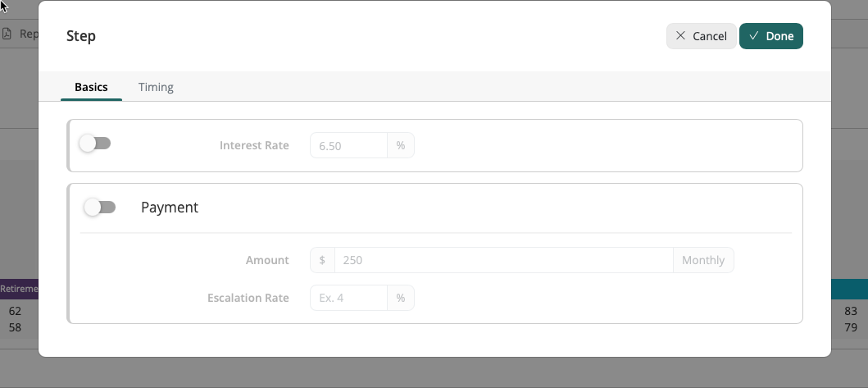The height and width of the screenshot is (388, 868).
Task: Click the purple Retirement label
Action: (x=19, y=290)
